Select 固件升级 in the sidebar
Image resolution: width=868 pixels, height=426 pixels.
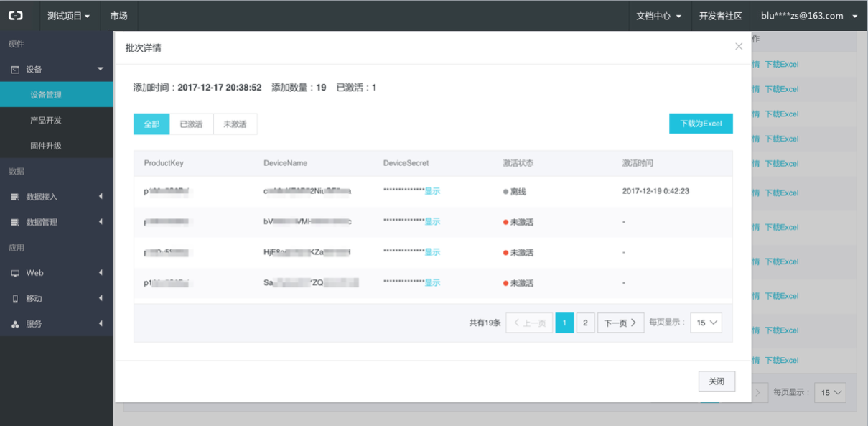click(x=57, y=146)
